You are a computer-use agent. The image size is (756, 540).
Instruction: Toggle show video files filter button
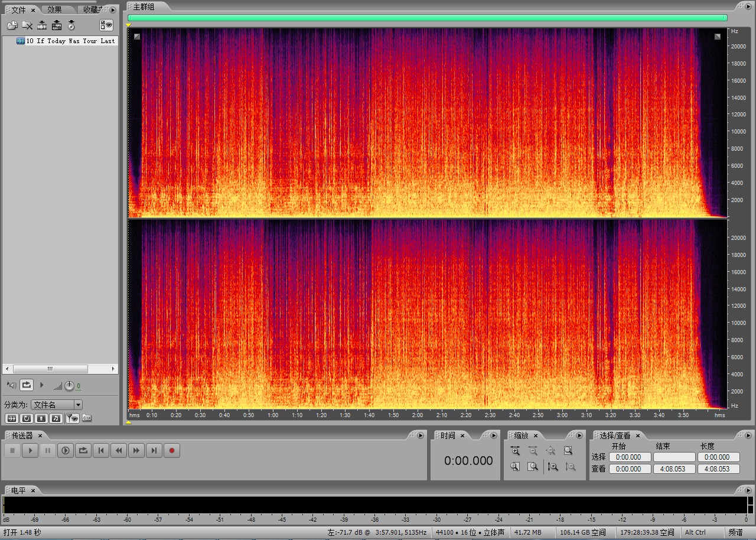(x=41, y=418)
